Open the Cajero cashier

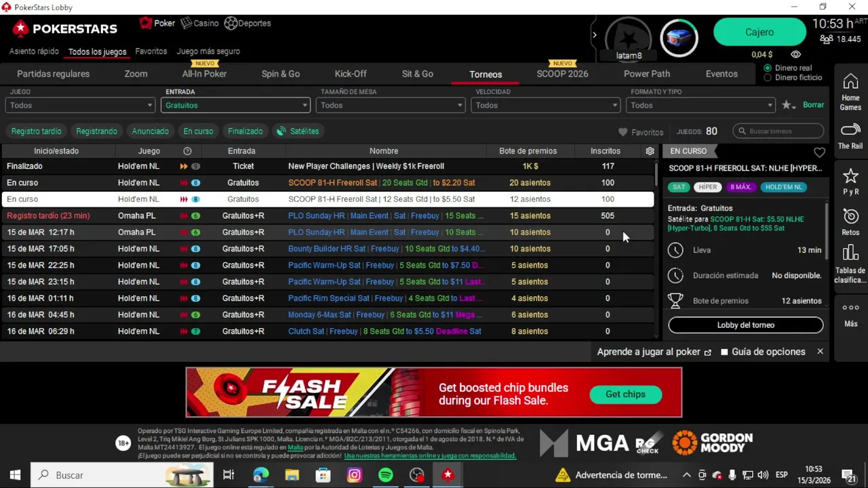point(759,32)
